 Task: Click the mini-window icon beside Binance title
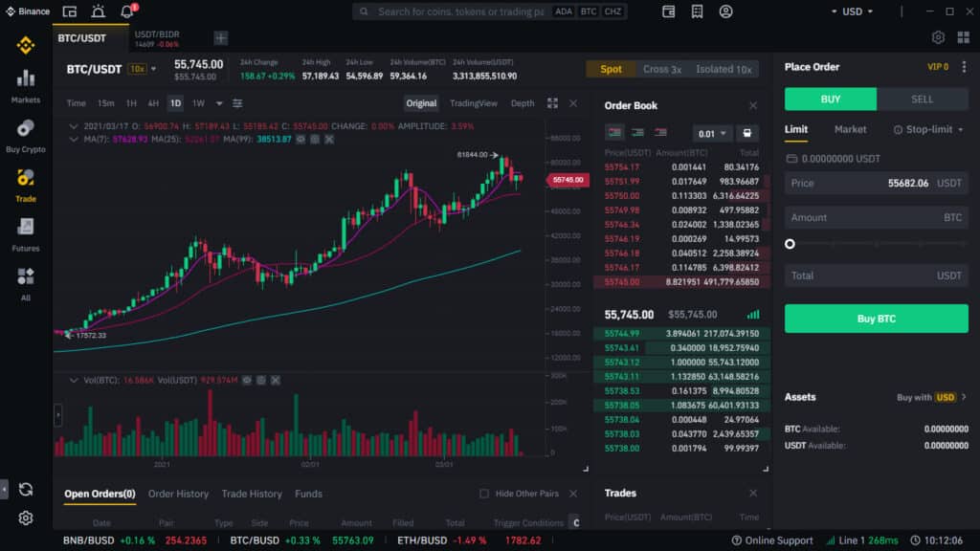pyautogui.click(x=69, y=11)
